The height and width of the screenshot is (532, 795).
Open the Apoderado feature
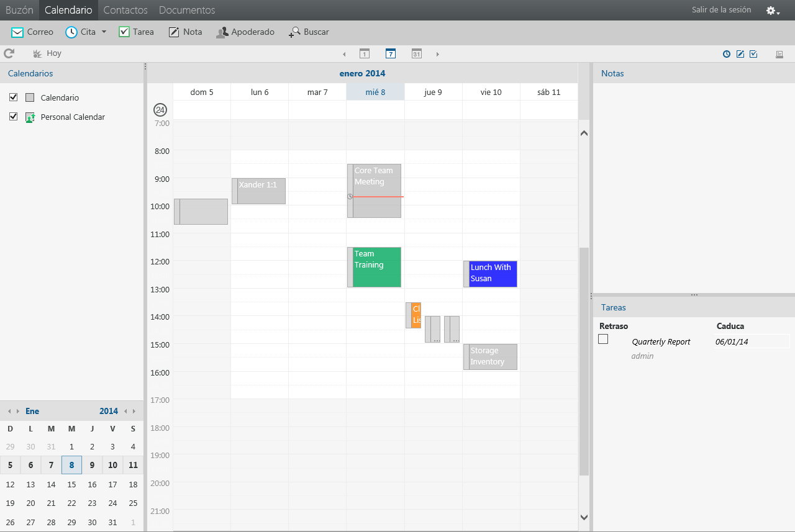[x=245, y=32]
